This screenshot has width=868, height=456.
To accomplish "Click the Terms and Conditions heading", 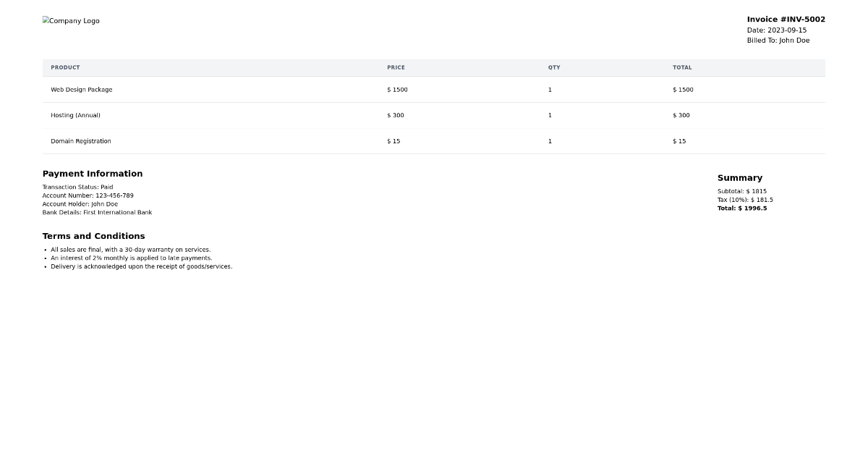I will pyautogui.click(x=93, y=236).
